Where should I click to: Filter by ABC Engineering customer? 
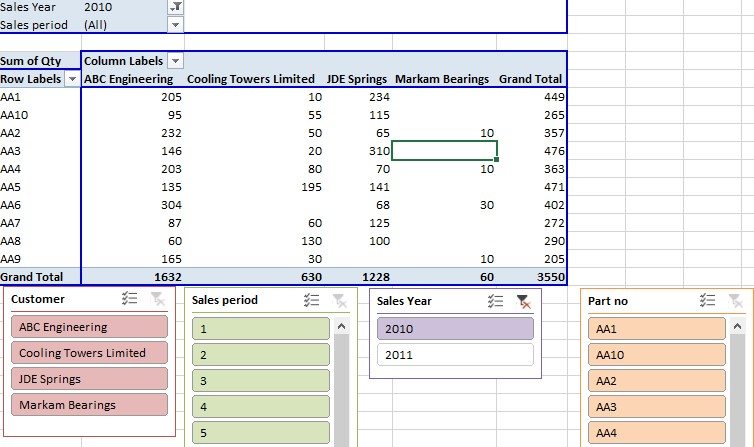[x=90, y=327]
